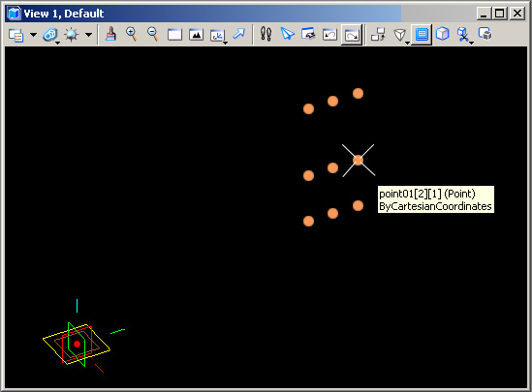Select the Zoom Out magnifier tool

(x=153, y=34)
